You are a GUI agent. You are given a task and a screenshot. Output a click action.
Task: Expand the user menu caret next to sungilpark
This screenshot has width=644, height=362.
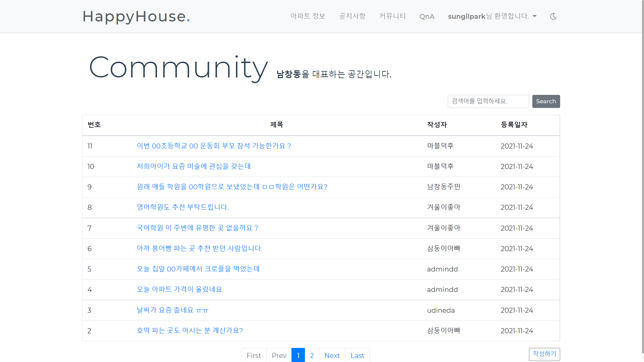point(534,16)
